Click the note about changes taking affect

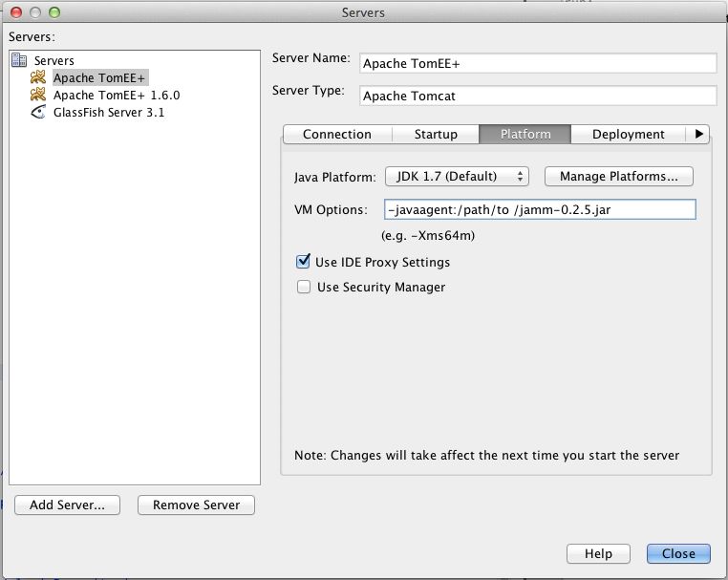click(486, 455)
